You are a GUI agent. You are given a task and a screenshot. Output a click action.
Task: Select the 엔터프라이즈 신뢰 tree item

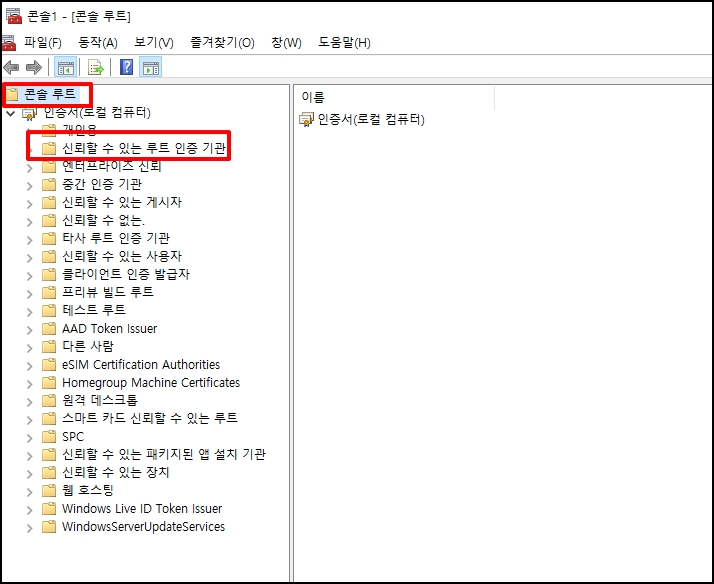[112, 166]
